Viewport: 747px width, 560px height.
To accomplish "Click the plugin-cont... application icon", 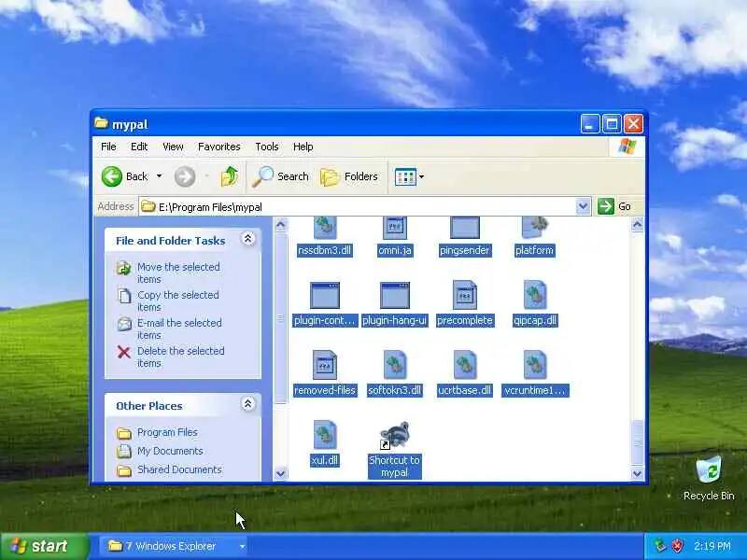I will point(325,296).
